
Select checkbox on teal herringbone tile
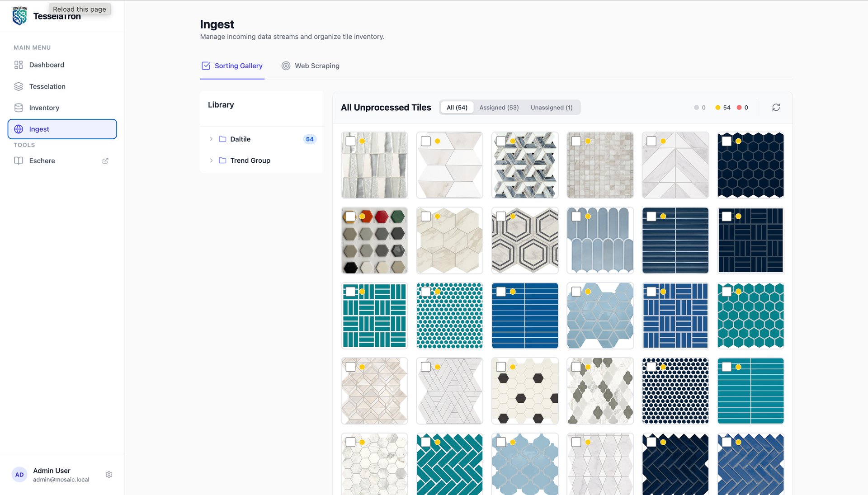[426, 442]
